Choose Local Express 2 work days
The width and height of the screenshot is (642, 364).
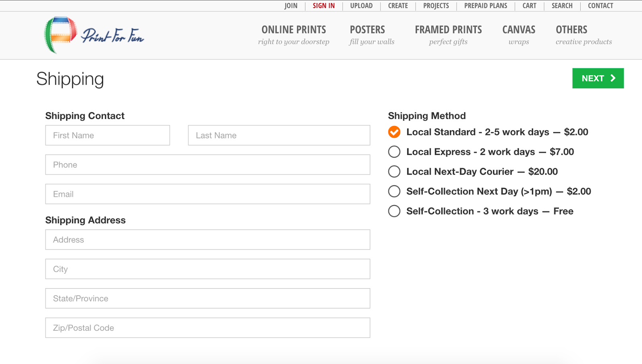point(394,152)
